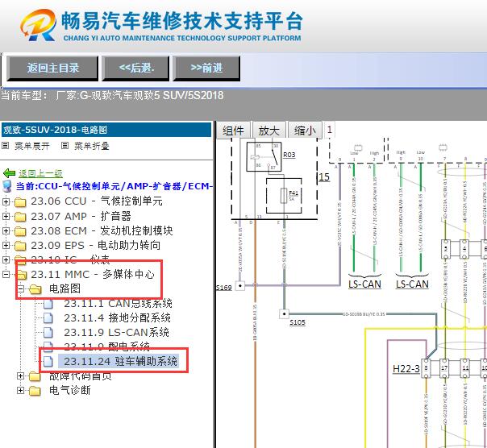Expand the 23.07 AMP tree node

pyautogui.click(x=6, y=216)
